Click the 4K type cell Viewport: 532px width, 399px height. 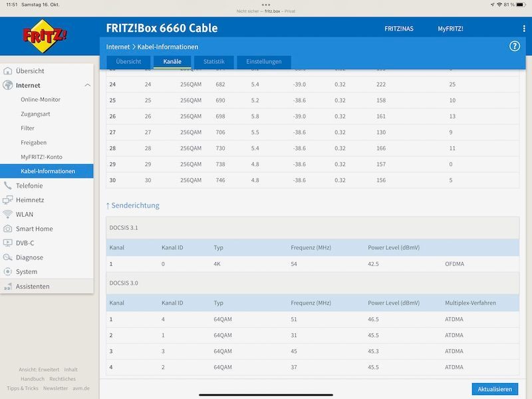tap(217, 264)
